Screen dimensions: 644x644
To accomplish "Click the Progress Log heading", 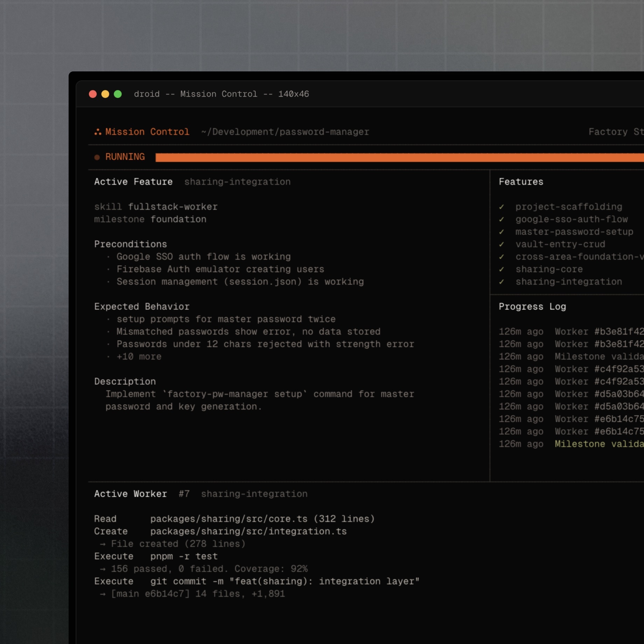I will point(532,307).
